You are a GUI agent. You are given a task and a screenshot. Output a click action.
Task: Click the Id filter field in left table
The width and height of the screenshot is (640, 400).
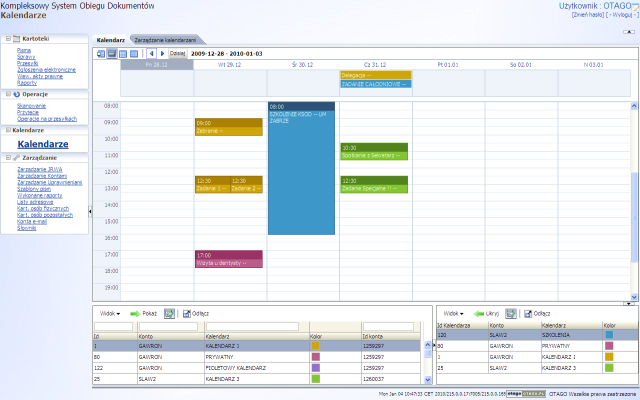pyautogui.click(x=113, y=327)
